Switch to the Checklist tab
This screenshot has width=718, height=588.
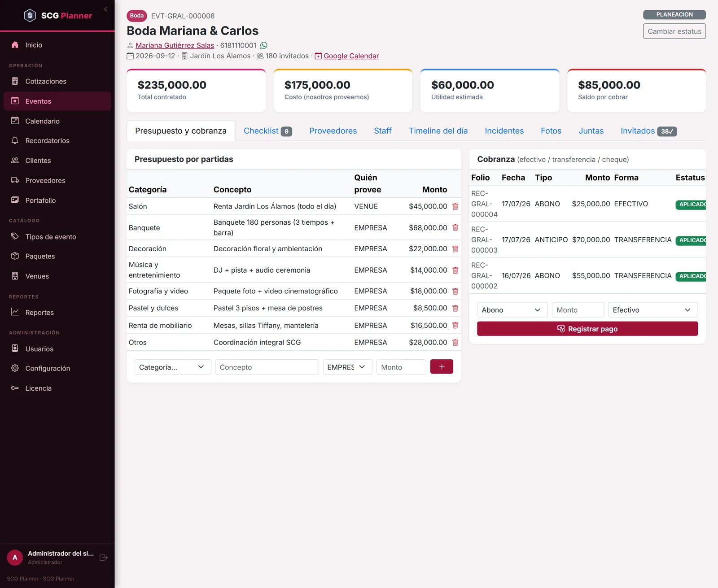268,131
